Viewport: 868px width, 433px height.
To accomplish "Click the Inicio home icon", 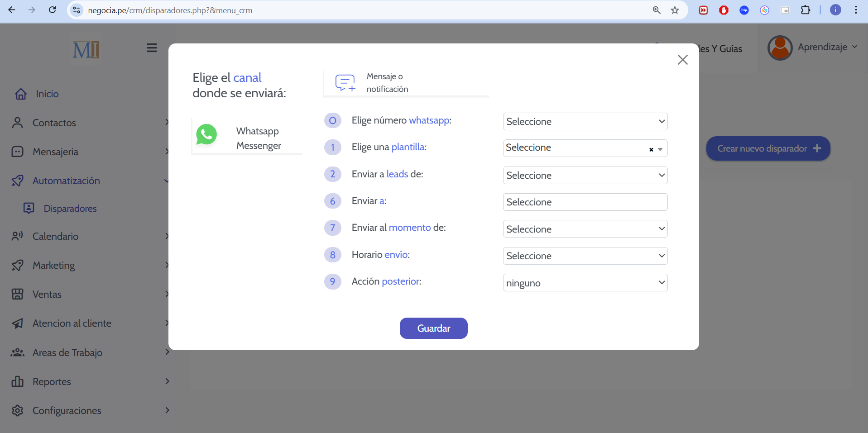I will (21, 94).
